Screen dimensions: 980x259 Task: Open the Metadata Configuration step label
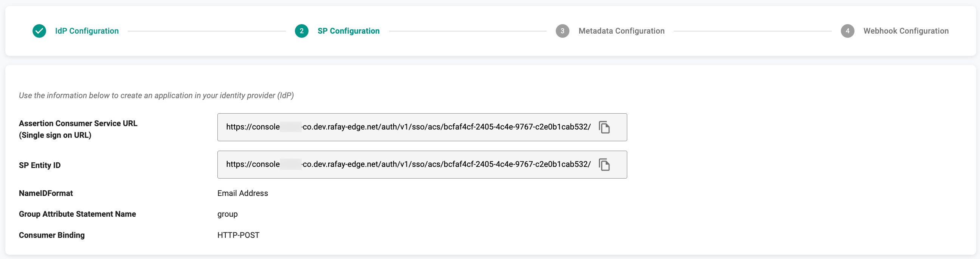[x=621, y=31]
